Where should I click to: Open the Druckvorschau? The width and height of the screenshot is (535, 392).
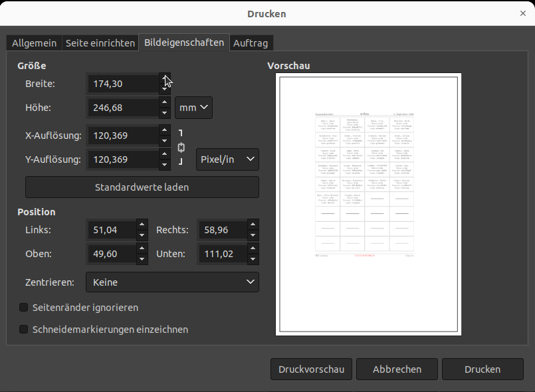point(311,369)
